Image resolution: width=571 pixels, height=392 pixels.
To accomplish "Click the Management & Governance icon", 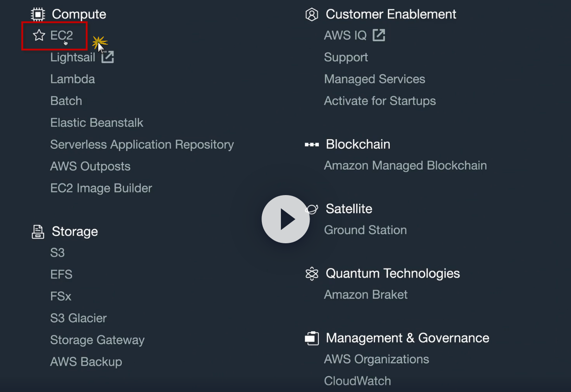I will 312,338.
